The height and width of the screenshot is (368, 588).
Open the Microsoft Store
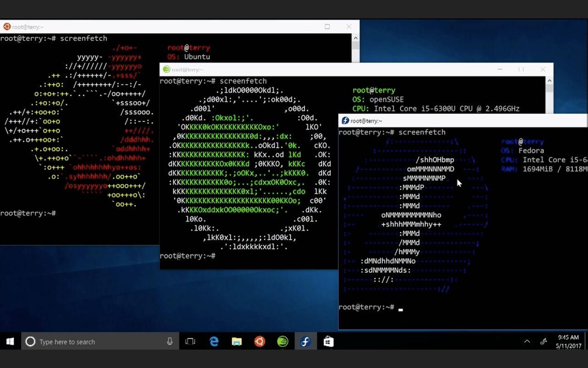click(328, 341)
